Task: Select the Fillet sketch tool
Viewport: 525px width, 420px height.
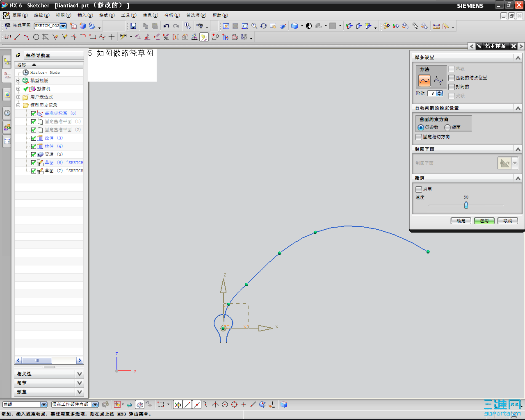Action: point(83,37)
